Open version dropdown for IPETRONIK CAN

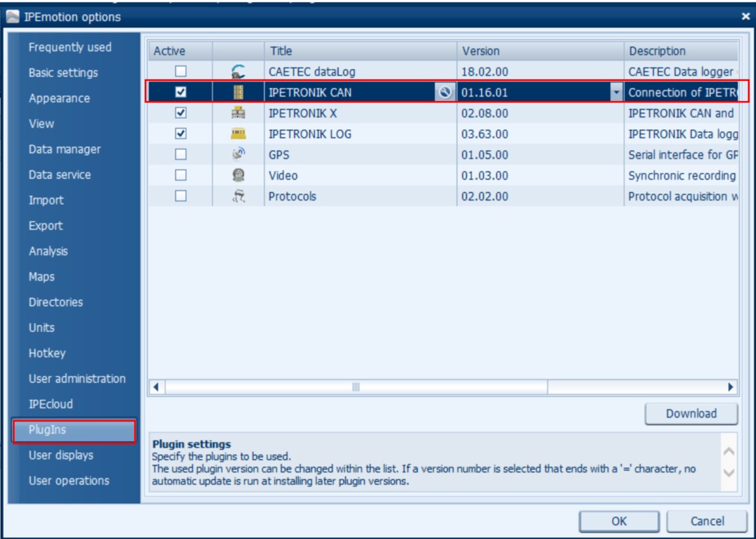(x=616, y=93)
